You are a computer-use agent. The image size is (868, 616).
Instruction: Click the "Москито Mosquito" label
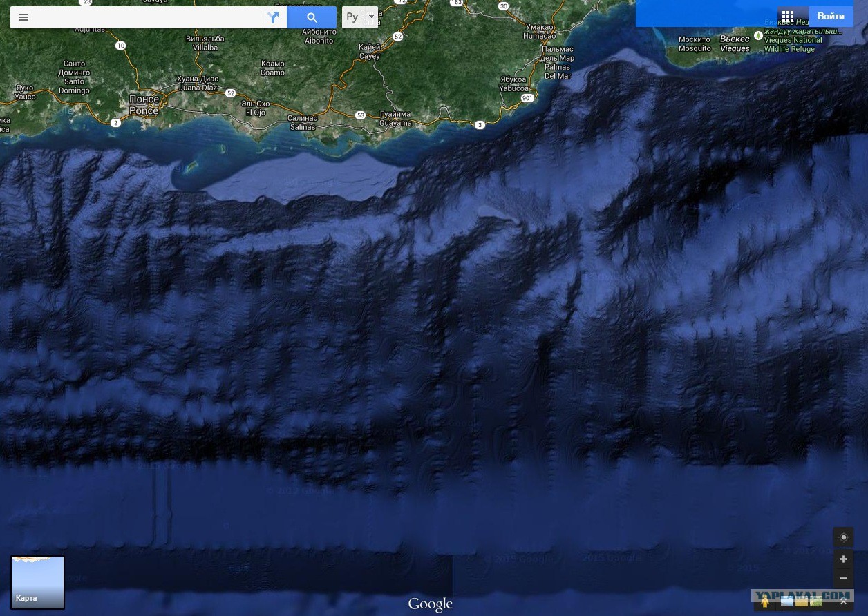(x=695, y=44)
